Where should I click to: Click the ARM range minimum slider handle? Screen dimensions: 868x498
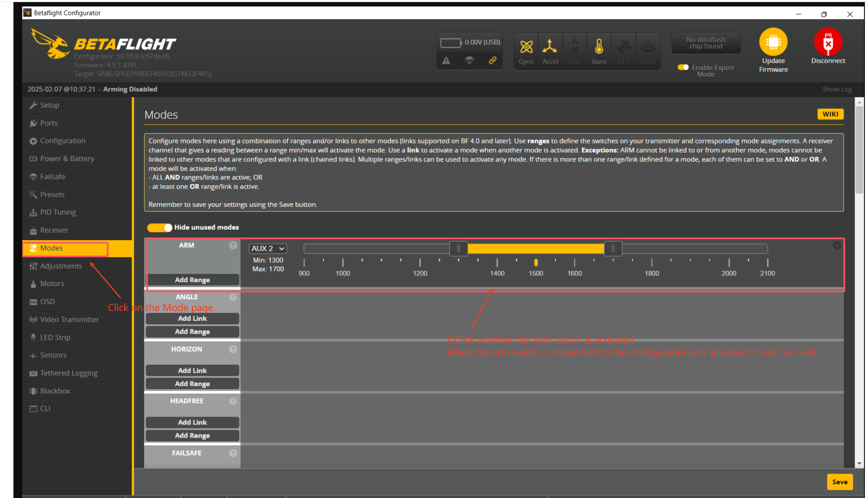[458, 249]
